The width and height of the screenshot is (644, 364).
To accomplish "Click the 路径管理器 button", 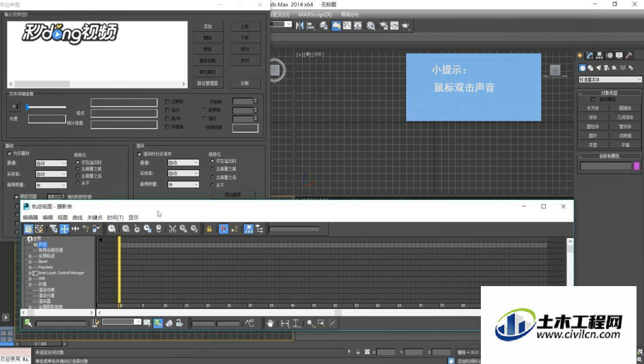I will click(208, 83).
